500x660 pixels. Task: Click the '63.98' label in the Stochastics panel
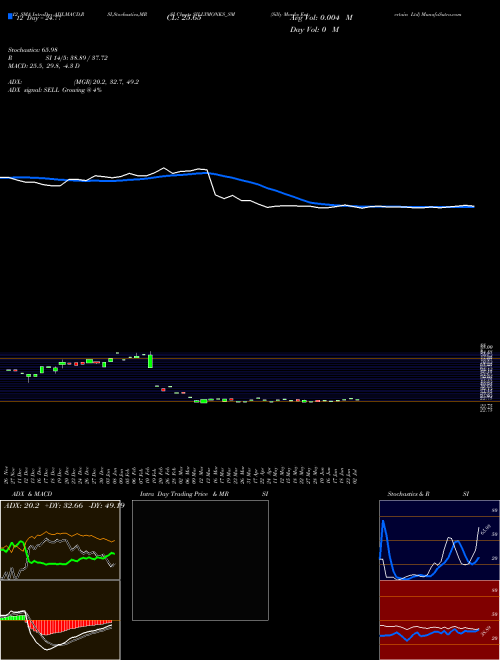(x=488, y=528)
